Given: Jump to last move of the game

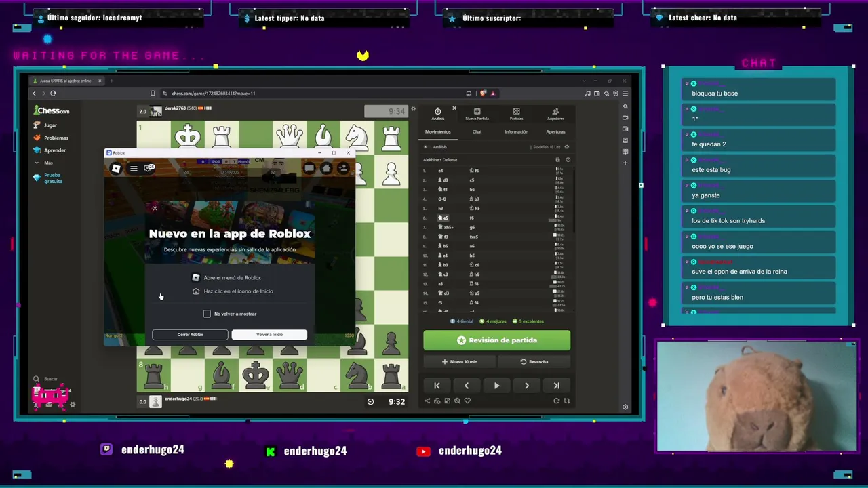Looking at the screenshot, I should [556, 386].
